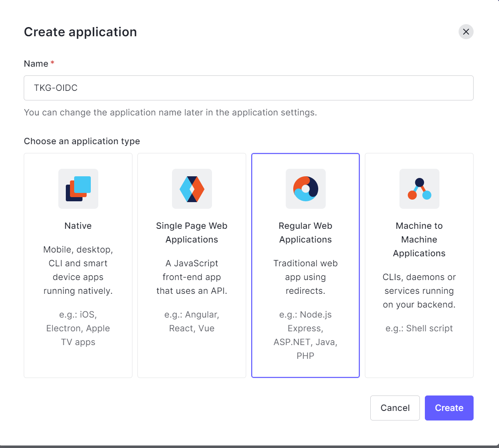The image size is (499, 448).
Task: Click the Single Page Web Applications icon
Action: [x=192, y=189]
